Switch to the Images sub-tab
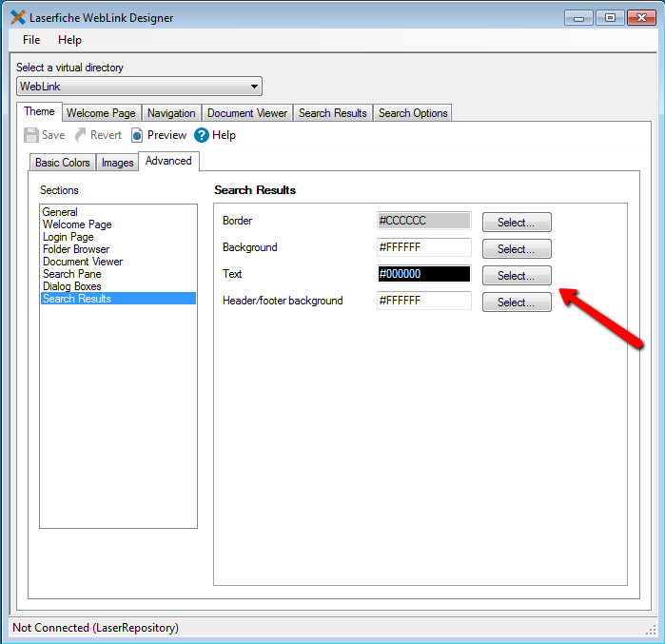 point(117,163)
